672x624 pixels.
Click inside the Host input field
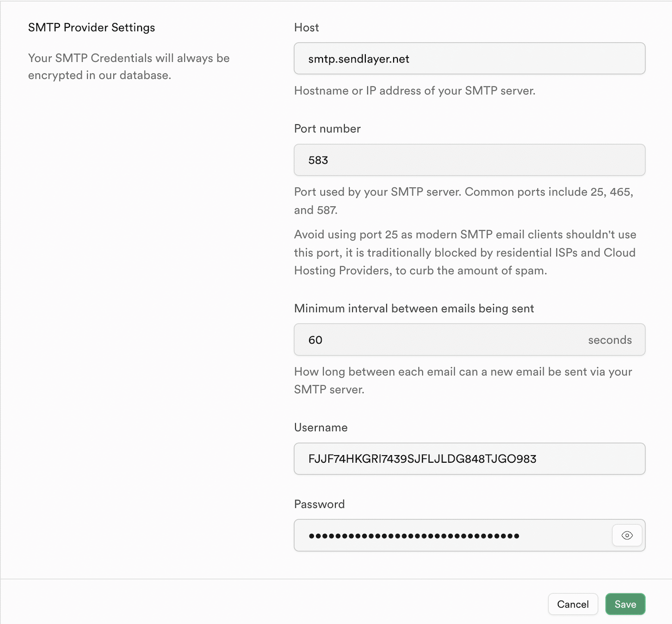pos(469,58)
